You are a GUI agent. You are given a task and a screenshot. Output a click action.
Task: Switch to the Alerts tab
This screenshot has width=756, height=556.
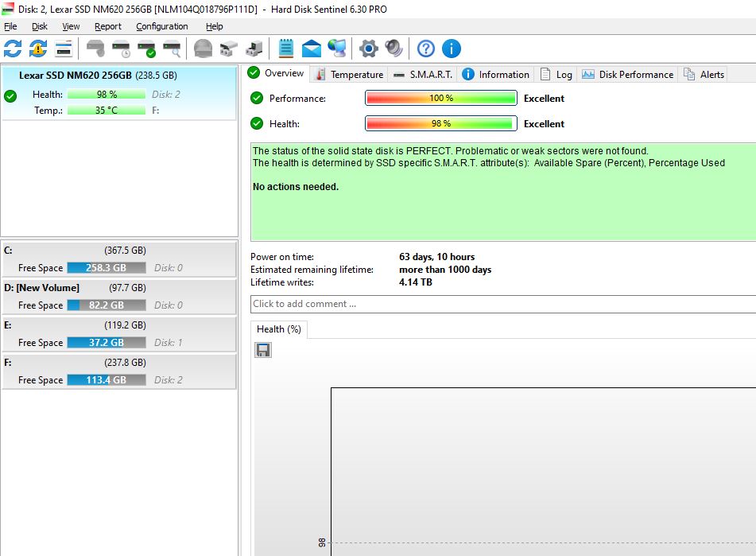[704, 75]
